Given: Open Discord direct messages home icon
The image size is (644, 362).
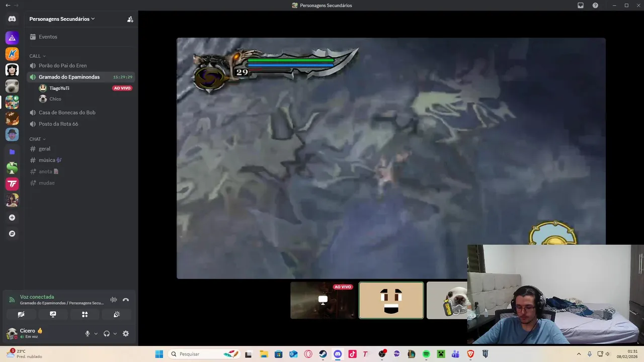Looking at the screenshot, I should [12, 19].
